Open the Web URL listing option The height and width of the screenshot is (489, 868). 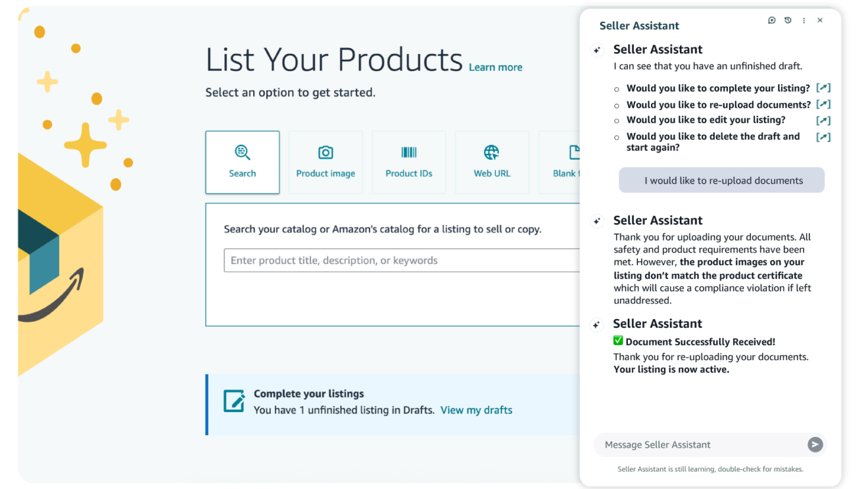492,162
